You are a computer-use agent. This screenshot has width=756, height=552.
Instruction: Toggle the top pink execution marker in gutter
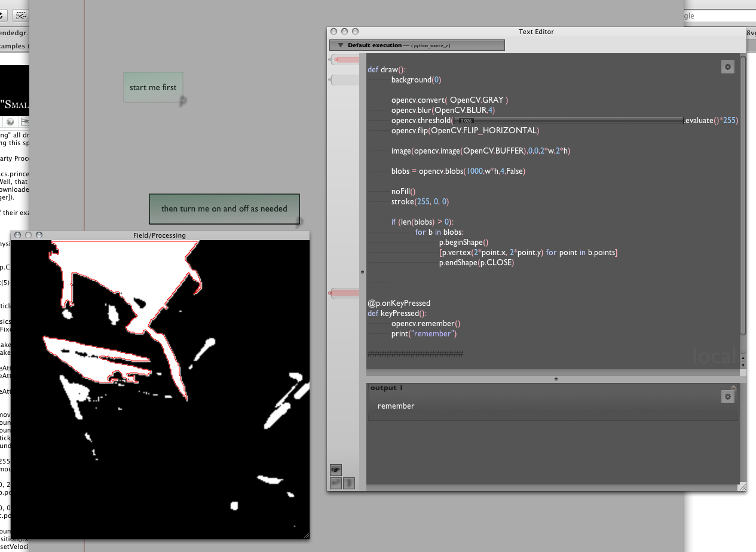(x=345, y=60)
